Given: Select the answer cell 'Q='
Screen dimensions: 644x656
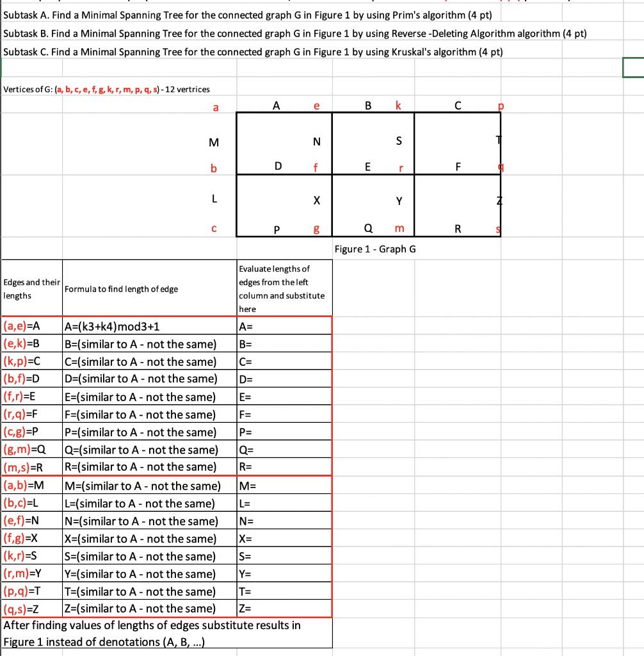Looking at the screenshot, I should 284,449.
